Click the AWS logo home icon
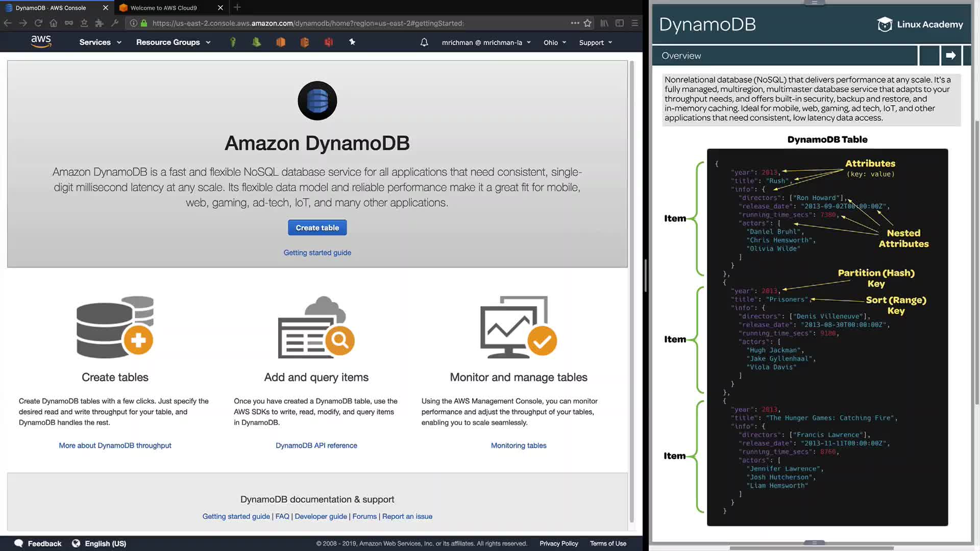980x551 pixels. (x=41, y=42)
